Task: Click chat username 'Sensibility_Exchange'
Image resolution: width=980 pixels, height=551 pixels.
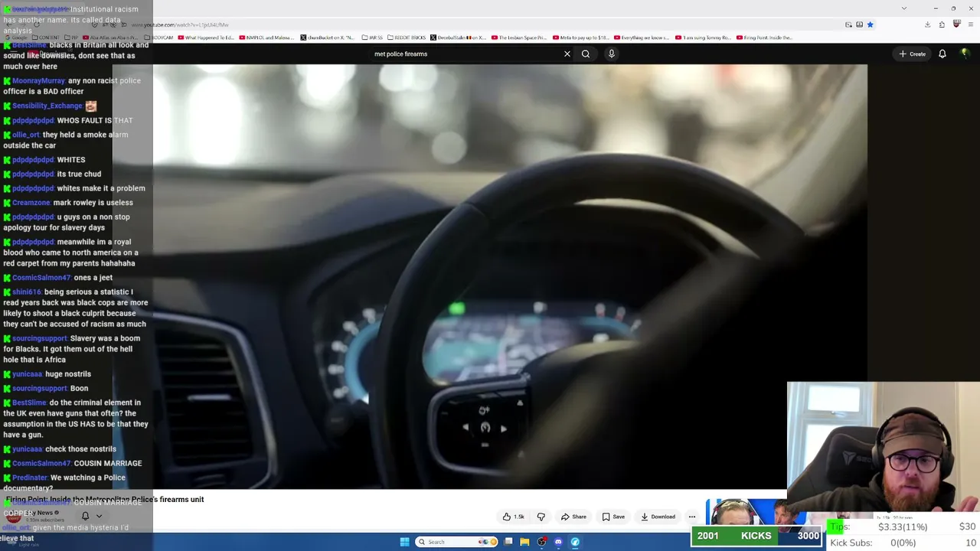Action: pyautogui.click(x=47, y=106)
